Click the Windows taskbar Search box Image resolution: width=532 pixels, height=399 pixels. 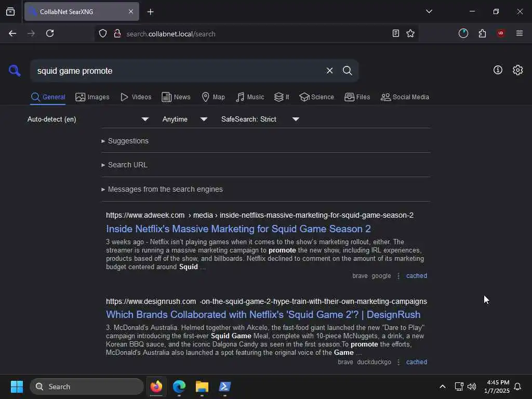(87, 387)
